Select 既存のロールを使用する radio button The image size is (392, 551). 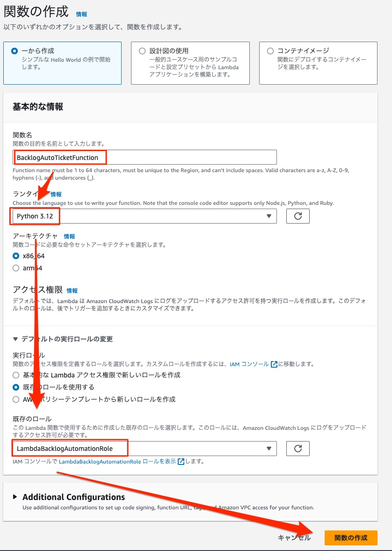click(x=16, y=387)
